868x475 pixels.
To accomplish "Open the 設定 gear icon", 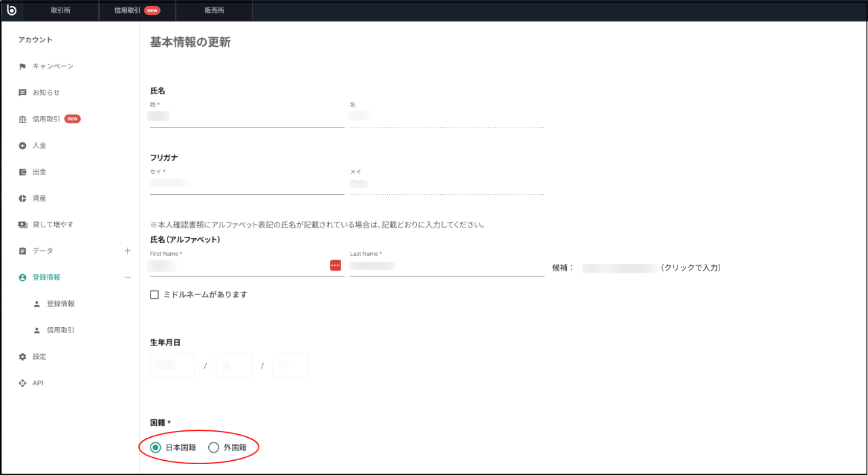I will (x=22, y=356).
